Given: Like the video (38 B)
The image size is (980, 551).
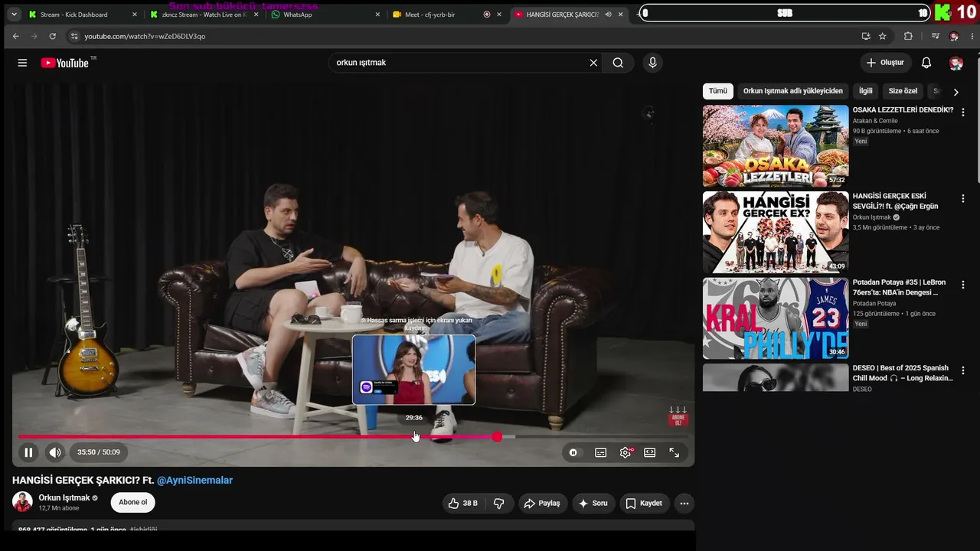Looking at the screenshot, I should pos(463,503).
